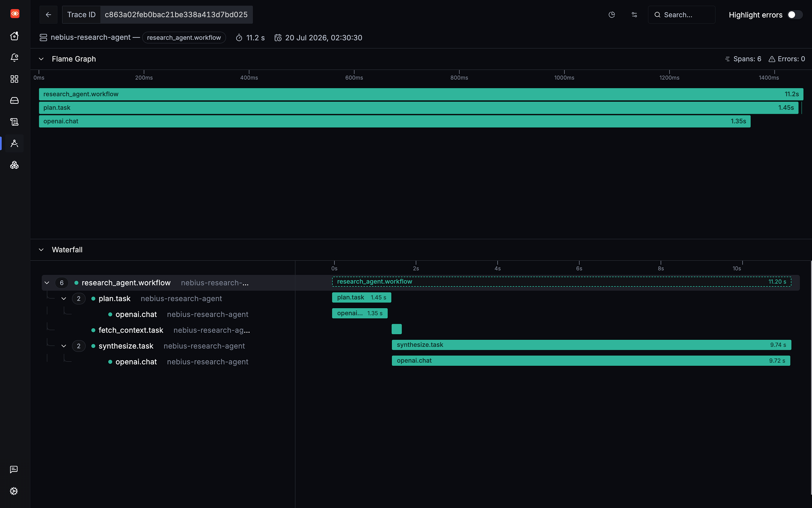Open the Settings gear icon
The image size is (812, 508).
point(14,491)
